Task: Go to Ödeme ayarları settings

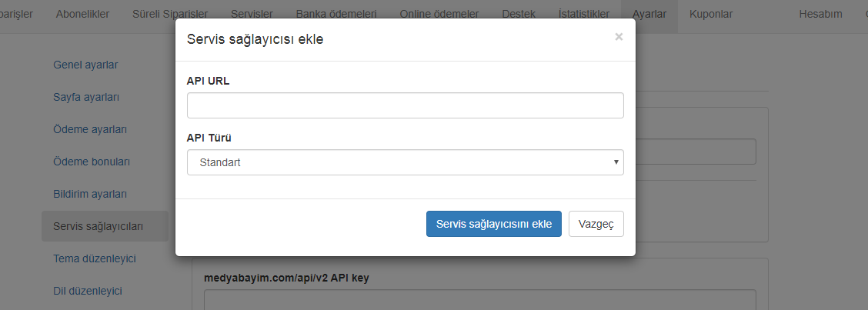Action: tap(89, 129)
